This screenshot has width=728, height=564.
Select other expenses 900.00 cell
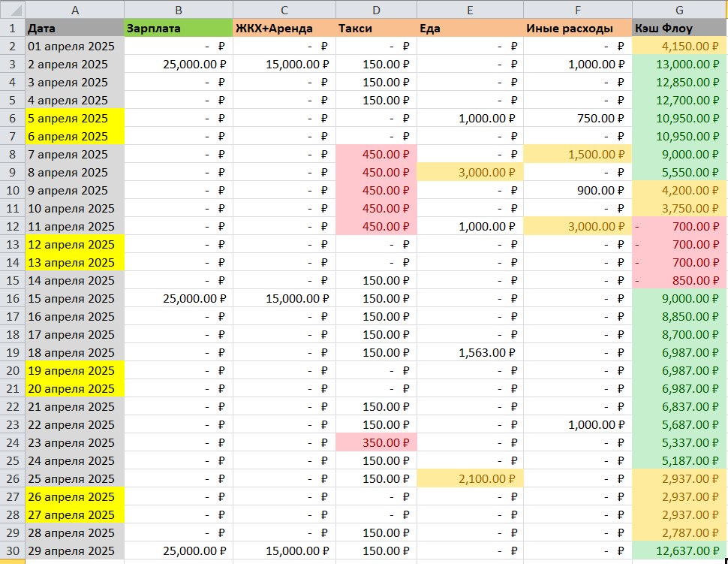click(578, 191)
